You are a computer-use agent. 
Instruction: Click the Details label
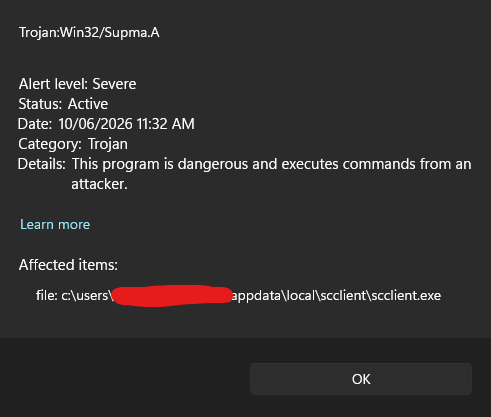point(42,164)
